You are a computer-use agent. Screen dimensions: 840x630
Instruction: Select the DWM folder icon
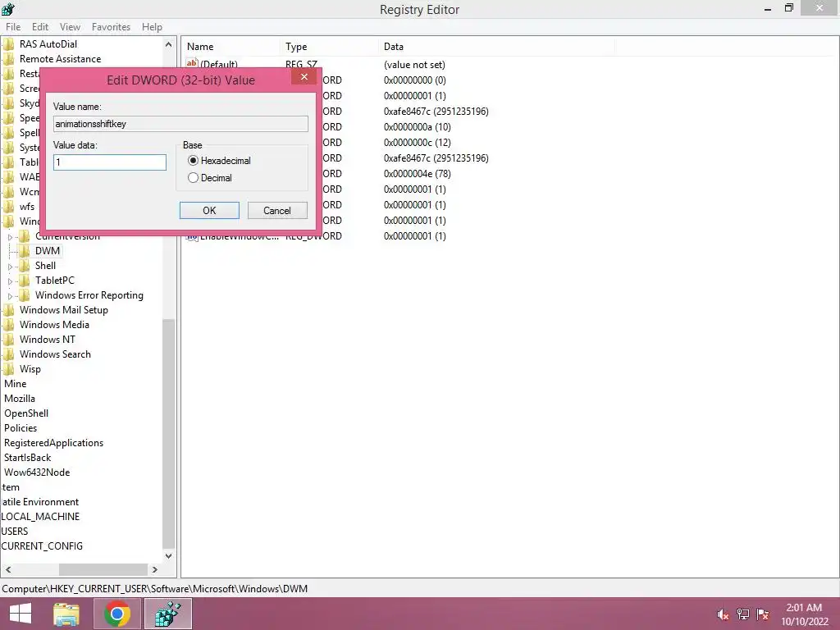(x=24, y=251)
